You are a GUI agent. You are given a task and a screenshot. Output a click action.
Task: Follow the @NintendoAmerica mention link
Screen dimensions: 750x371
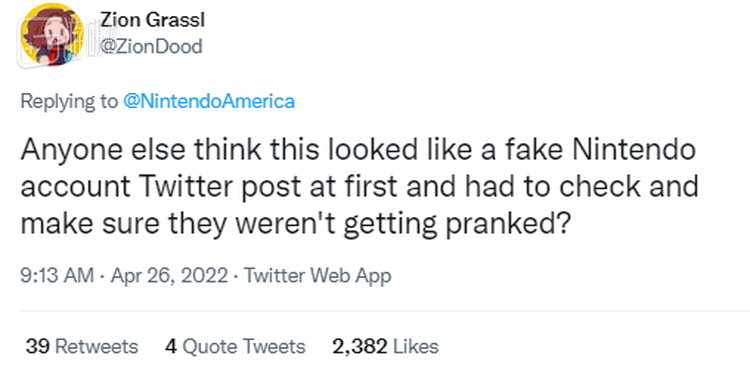[209, 101]
